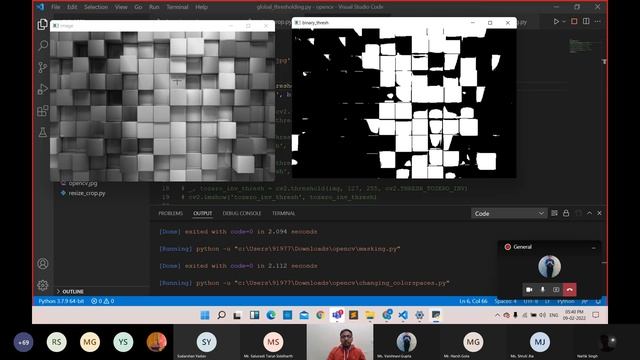This screenshot has width=640, height=360.
Task: Select opencv.jpg in the file explorer
Action: (82, 183)
